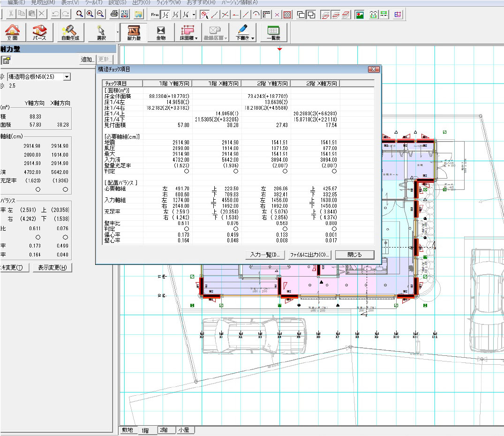The width and height of the screenshot is (504, 436).
Task: Open the grid fraction dropdown arrow after 1/4
Action: point(194,15)
